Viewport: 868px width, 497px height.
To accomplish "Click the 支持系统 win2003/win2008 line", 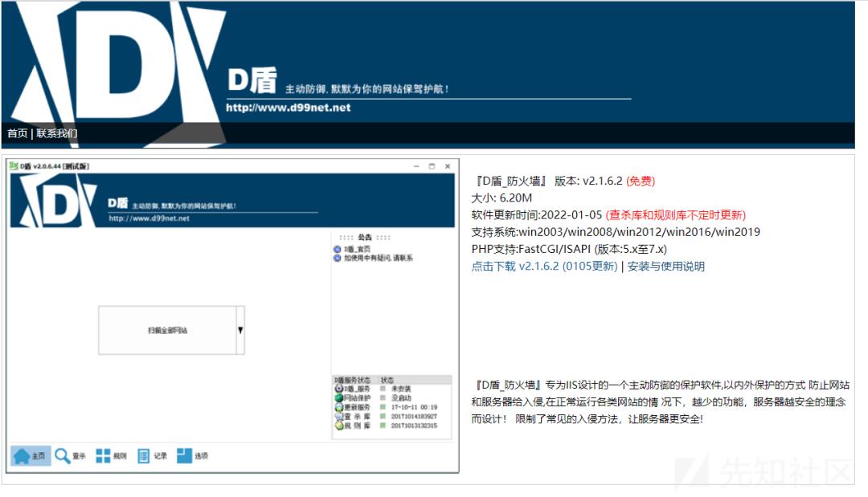I will [x=616, y=232].
